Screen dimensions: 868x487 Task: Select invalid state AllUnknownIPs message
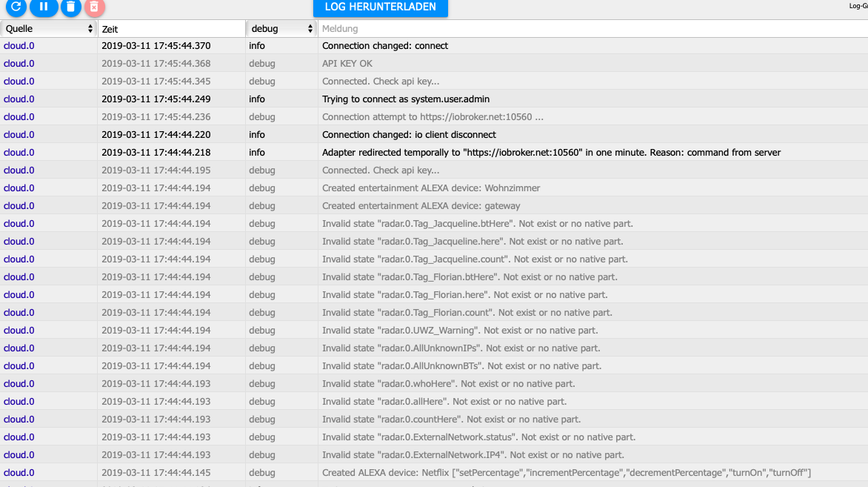[x=461, y=348]
